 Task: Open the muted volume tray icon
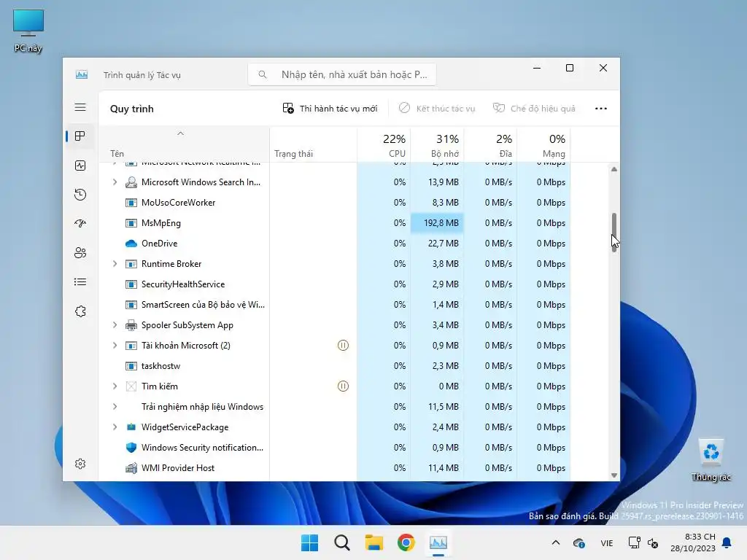(x=653, y=542)
